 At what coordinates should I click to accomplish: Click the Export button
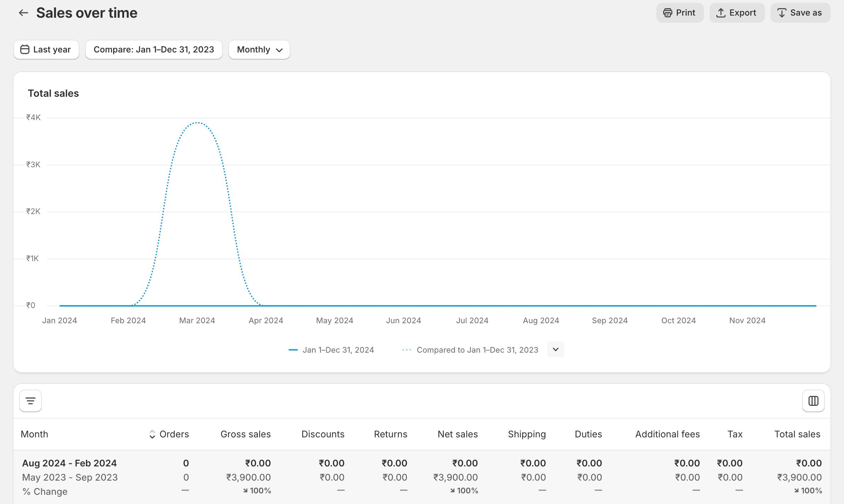point(737,13)
